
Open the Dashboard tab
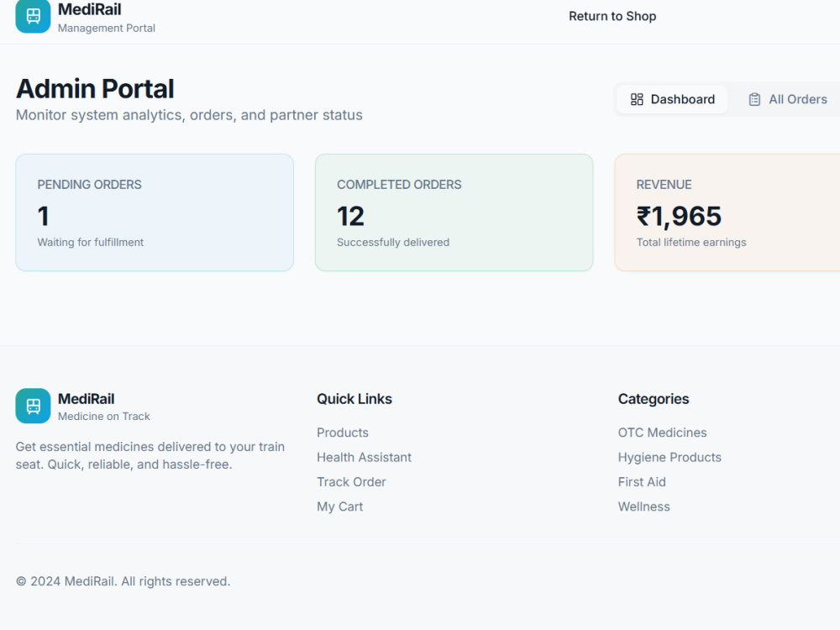click(x=672, y=99)
